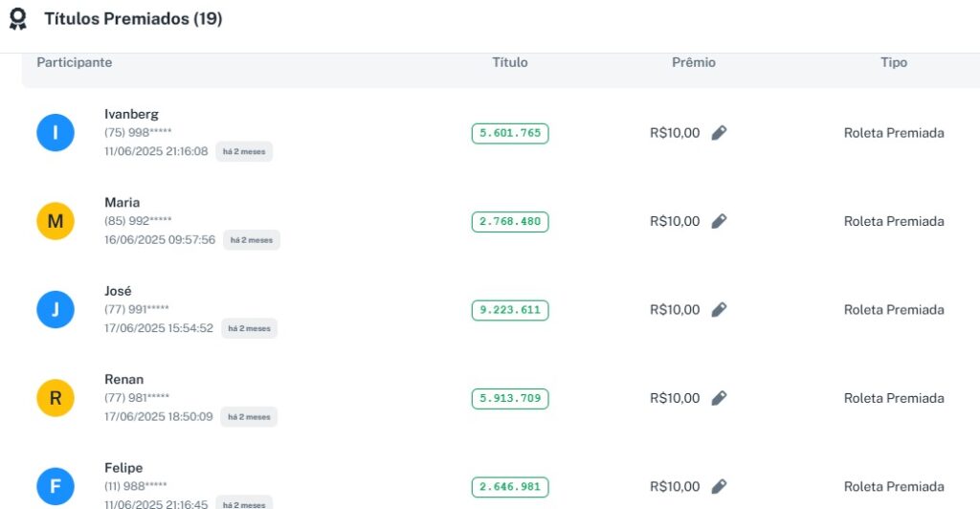Click the Tipo column header
This screenshot has width=980, height=509.
tap(894, 63)
